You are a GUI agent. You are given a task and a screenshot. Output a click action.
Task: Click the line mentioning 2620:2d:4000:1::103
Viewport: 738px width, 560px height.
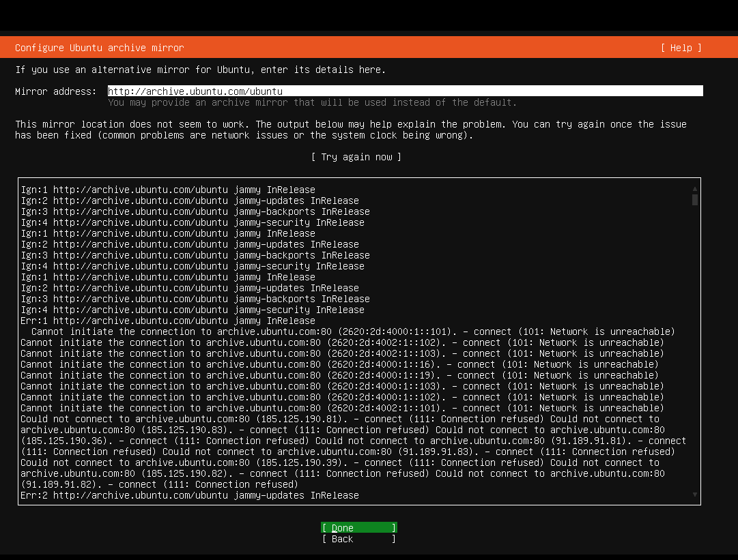click(x=342, y=386)
